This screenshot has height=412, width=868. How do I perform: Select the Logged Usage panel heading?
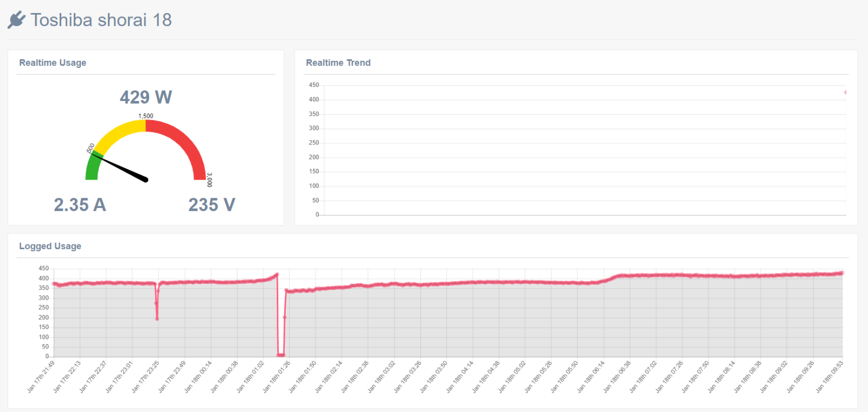[50, 246]
